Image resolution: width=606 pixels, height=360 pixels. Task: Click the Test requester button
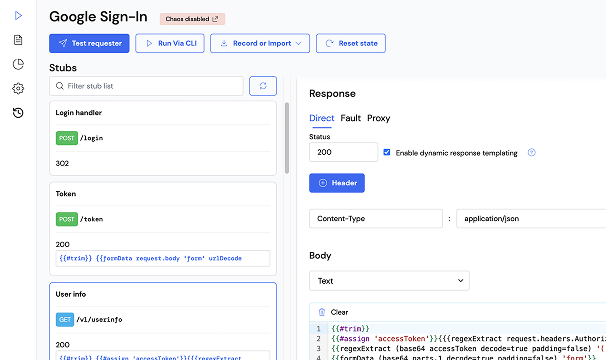[x=89, y=43]
